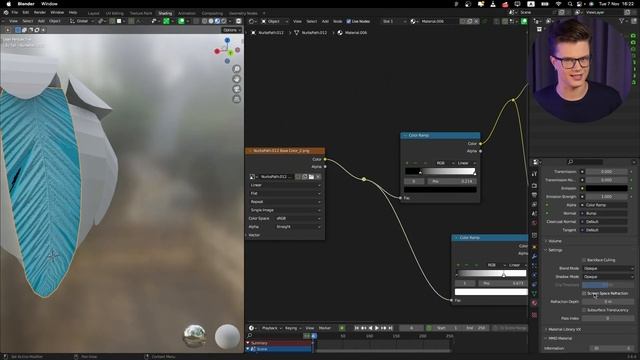Open the image file browser folder icon
Screen dimensions: 640x360
pos(311,177)
